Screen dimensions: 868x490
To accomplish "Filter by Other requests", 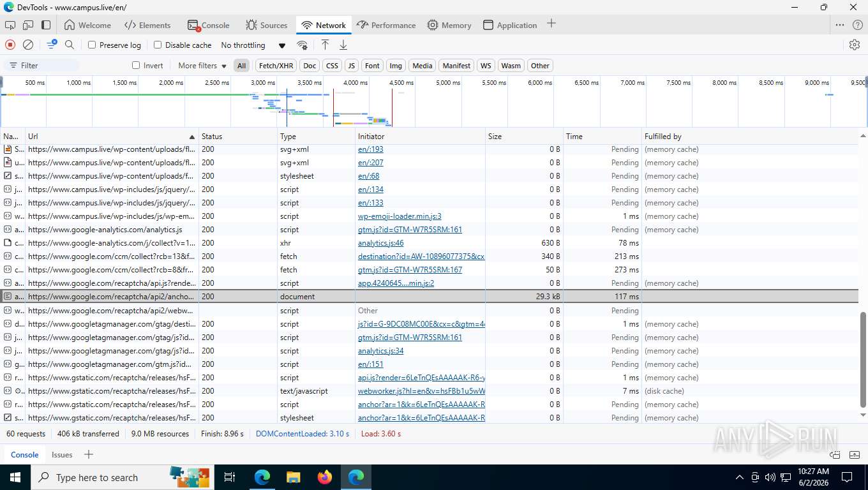I will click(540, 66).
